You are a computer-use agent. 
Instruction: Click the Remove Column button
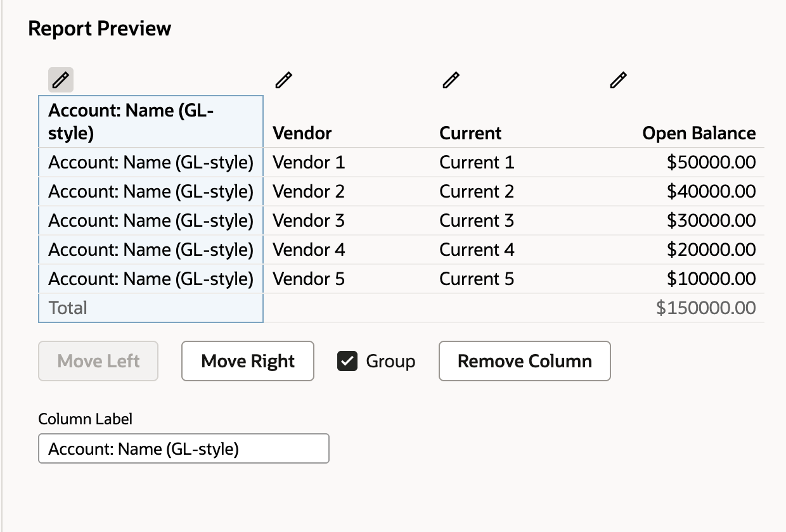coord(525,361)
